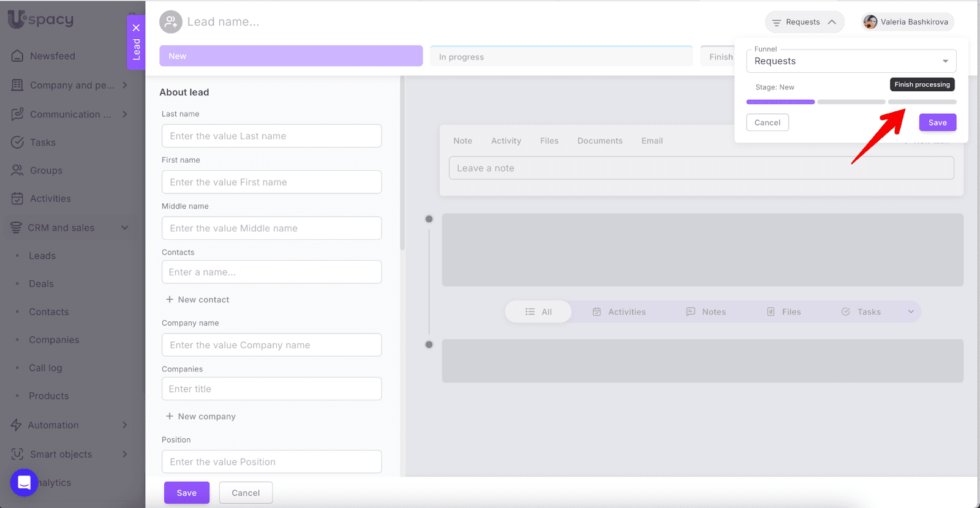
Task: Click the Automation lightning icon
Action: (x=17, y=425)
